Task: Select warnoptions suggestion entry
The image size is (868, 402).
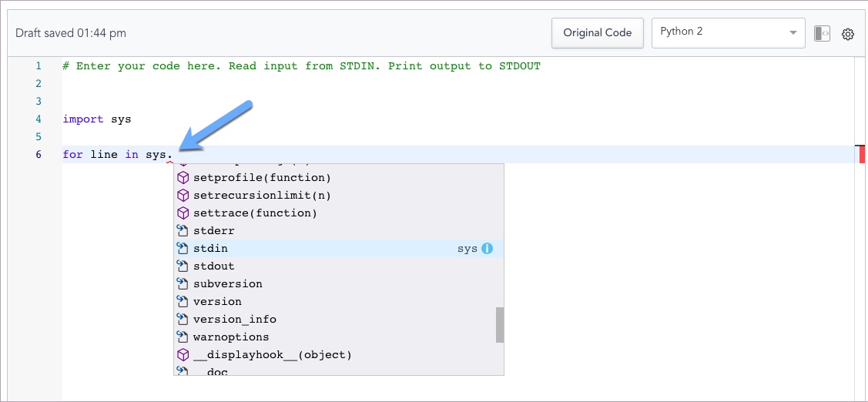Action: tap(231, 337)
